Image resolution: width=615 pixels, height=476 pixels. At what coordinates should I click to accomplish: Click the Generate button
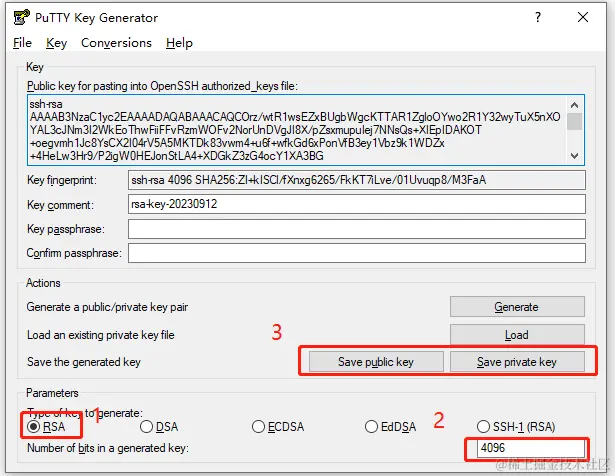pos(517,307)
